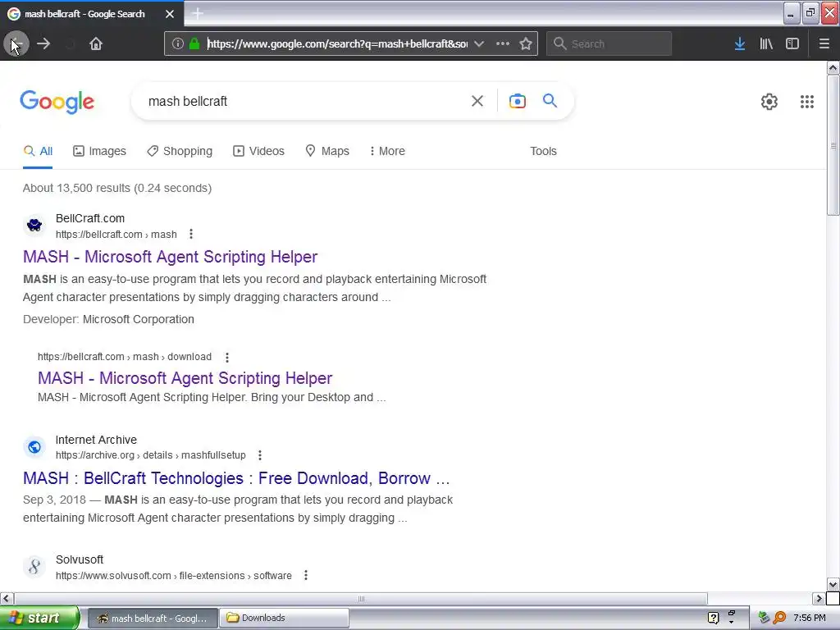Viewport: 840px width, 630px height.
Task: Open the Tools search options
Action: click(x=543, y=151)
